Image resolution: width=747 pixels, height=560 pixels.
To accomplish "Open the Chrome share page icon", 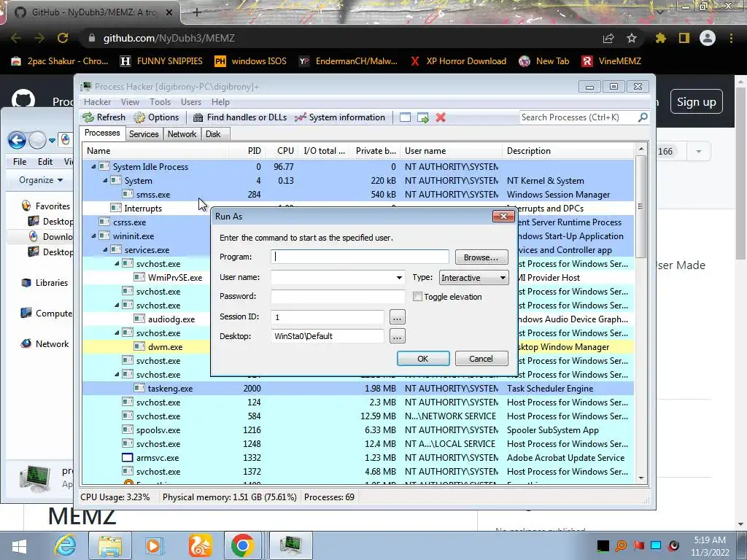I will click(x=608, y=38).
